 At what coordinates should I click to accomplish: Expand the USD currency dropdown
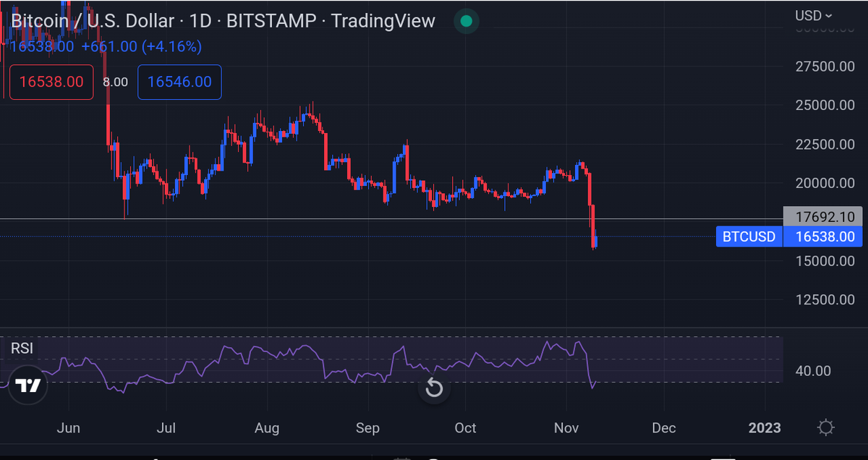[x=814, y=15]
